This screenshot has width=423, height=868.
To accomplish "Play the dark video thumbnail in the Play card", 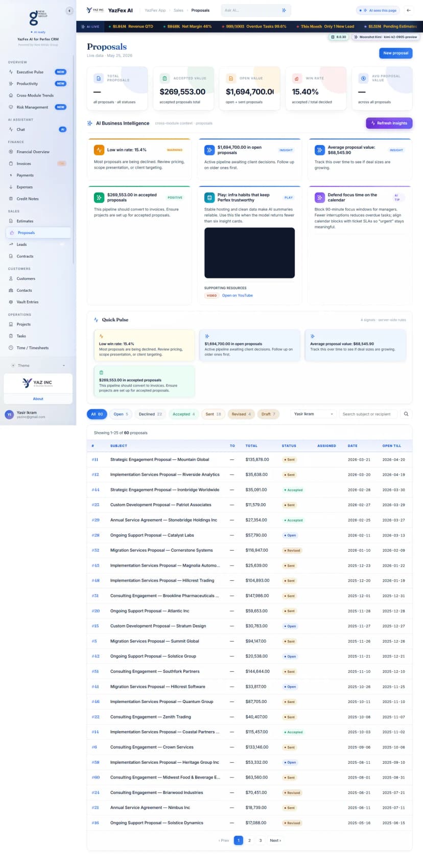I will pos(249,253).
